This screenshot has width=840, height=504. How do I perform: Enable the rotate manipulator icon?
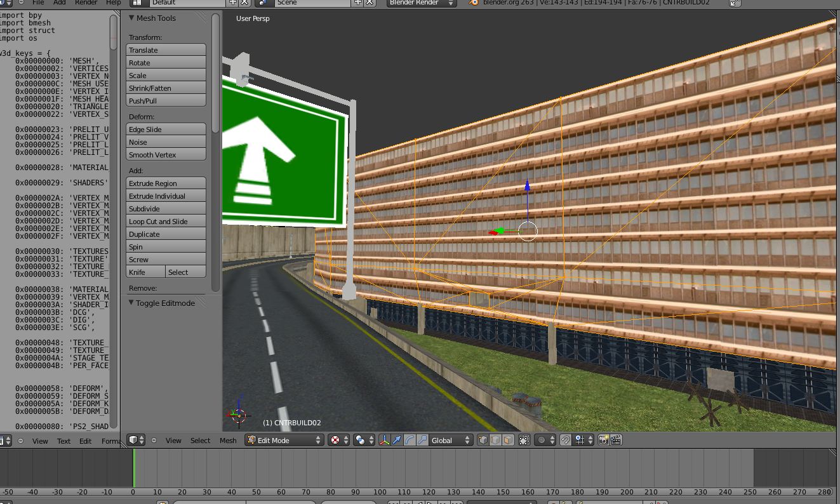410,440
